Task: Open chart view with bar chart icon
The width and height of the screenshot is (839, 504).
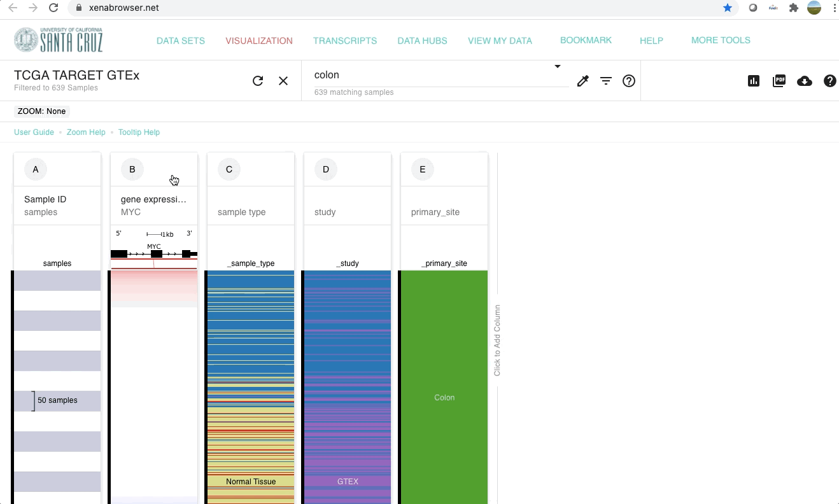Action: pyautogui.click(x=754, y=81)
